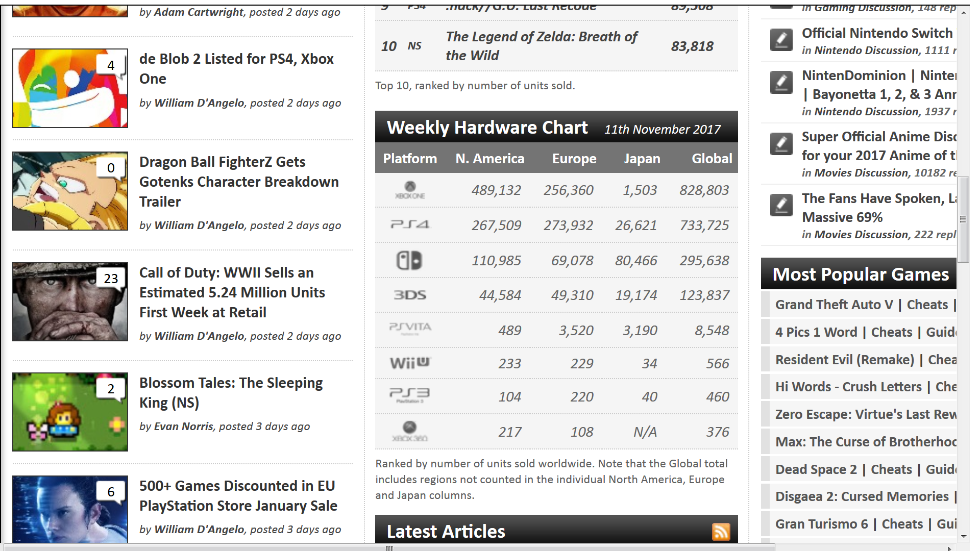Screen dimensions: 980x551
Task: Open comment bubble showing 0 on Dragon Ball
Action: 111,168
